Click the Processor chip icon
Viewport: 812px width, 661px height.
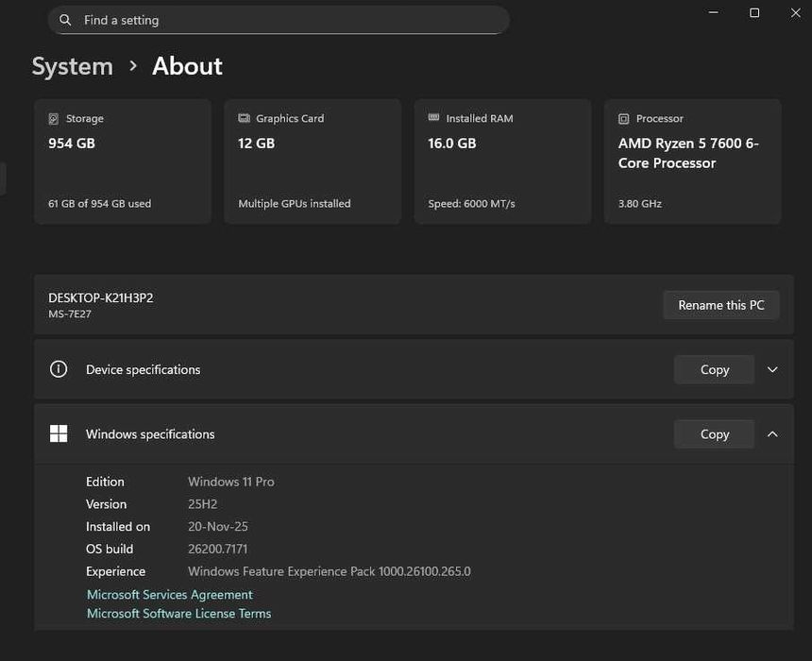click(x=623, y=119)
